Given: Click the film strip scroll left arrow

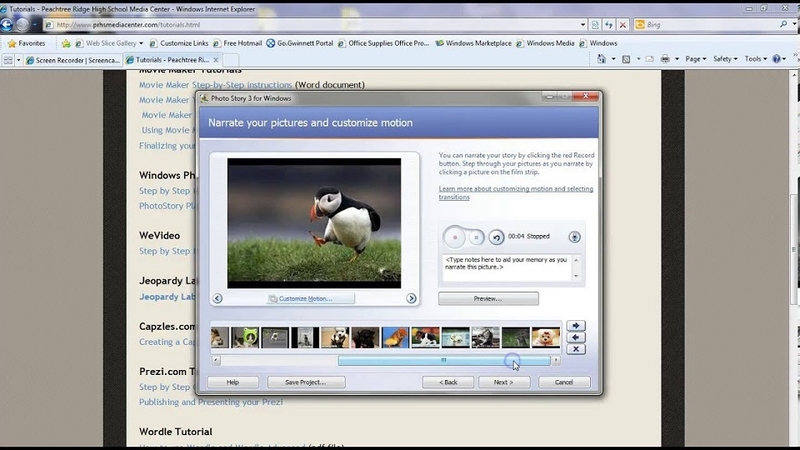Looking at the screenshot, I should coord(216,361).
